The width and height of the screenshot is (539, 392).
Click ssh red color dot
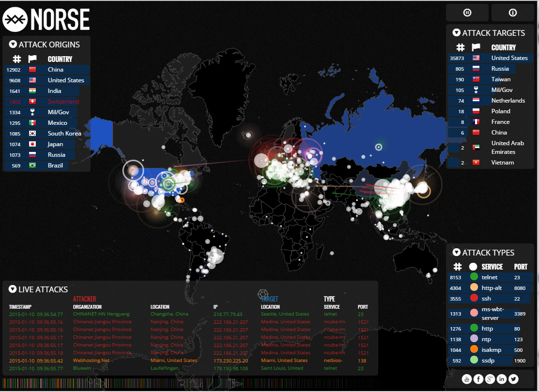click(474, 298)
